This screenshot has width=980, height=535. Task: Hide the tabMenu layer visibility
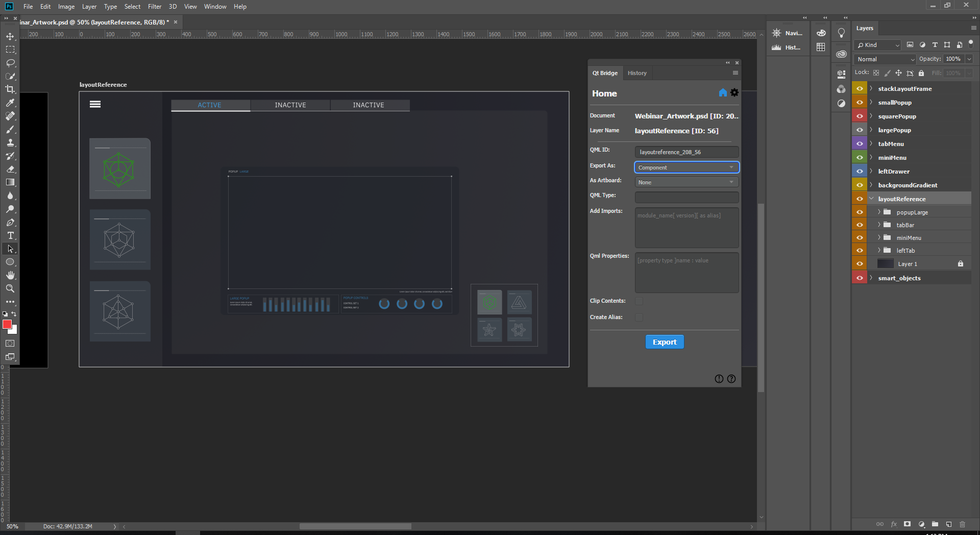pos(860,143)
